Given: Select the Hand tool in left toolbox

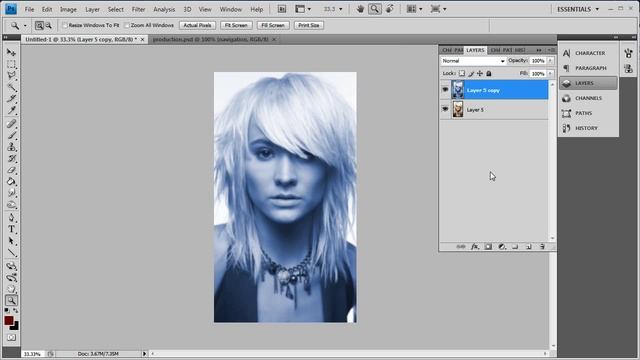Looking at the screenshot, I should coord(11,289).
